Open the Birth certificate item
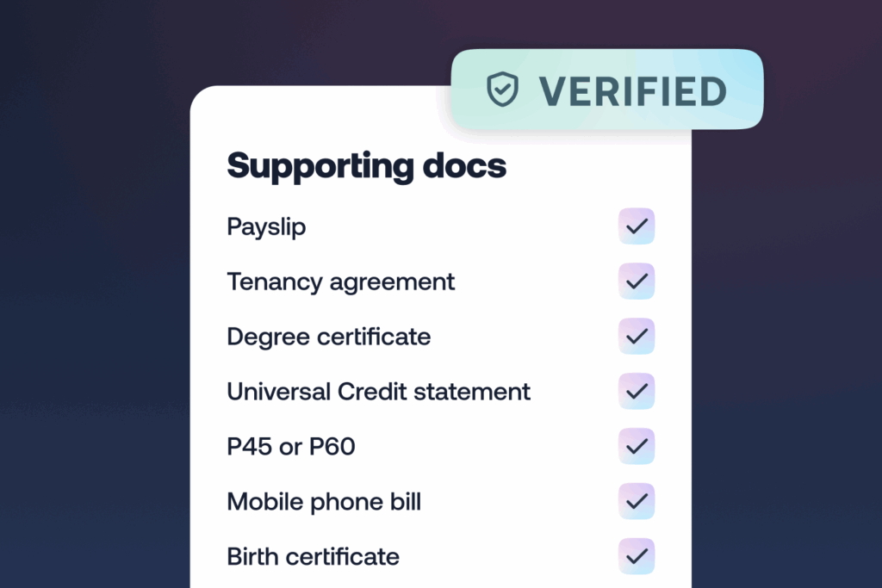The image size is (882, 588). pos(313,556)
